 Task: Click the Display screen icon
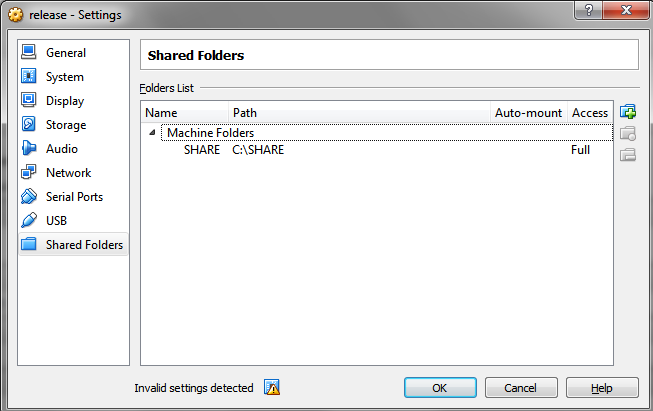point(29,100)
